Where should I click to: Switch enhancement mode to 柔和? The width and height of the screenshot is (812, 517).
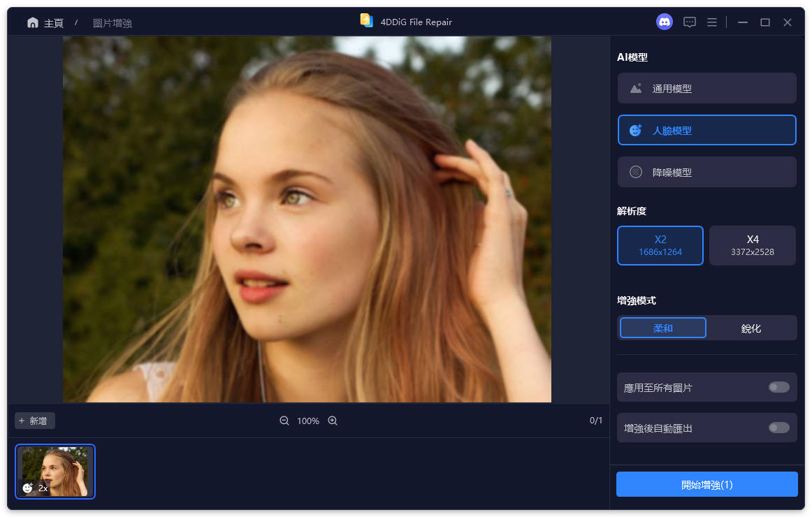[662, 328]
